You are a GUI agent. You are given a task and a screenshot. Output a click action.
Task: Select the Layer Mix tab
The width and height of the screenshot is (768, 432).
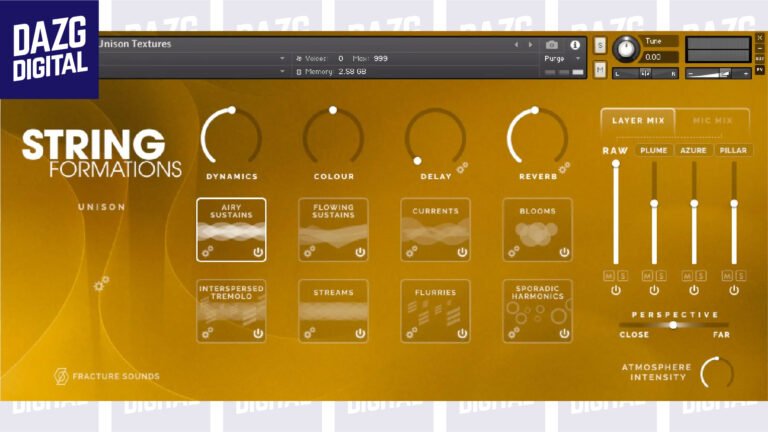point(638,121)
